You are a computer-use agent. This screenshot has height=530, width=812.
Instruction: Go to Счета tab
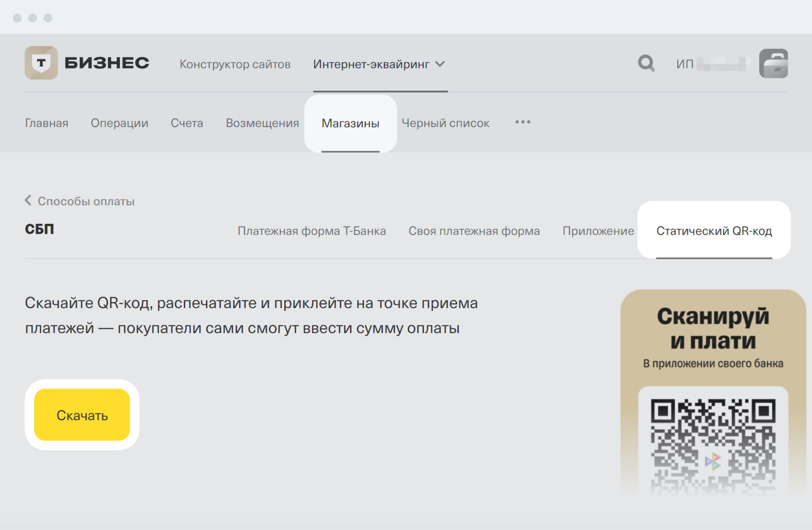tap(187, 123)
